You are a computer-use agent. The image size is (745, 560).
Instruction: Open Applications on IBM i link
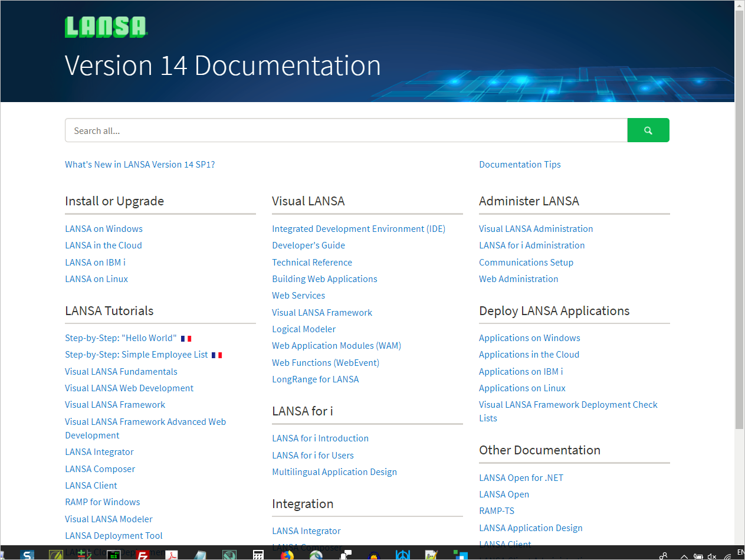pyautogui.click(x=521, y=372)
